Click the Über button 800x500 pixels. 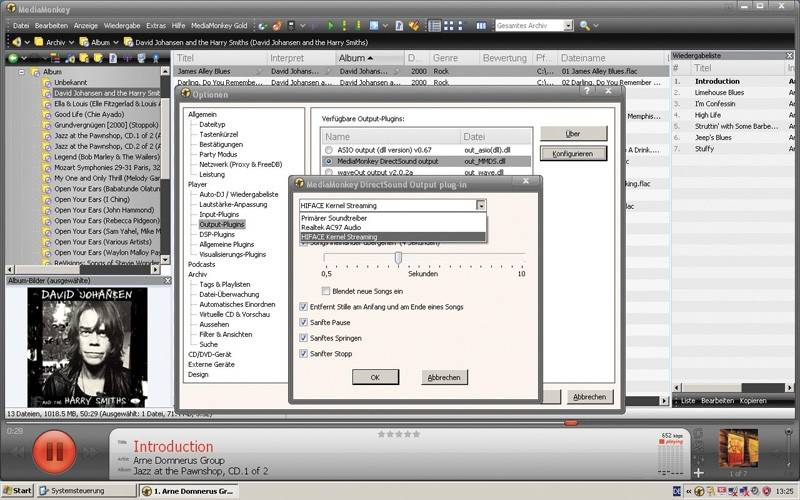coord(573,134)
